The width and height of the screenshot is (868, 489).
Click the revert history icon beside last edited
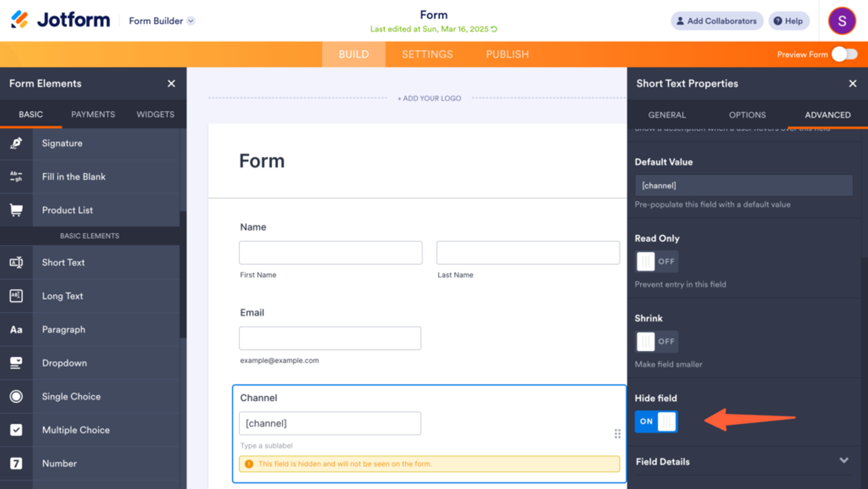(x=494, y=29)
